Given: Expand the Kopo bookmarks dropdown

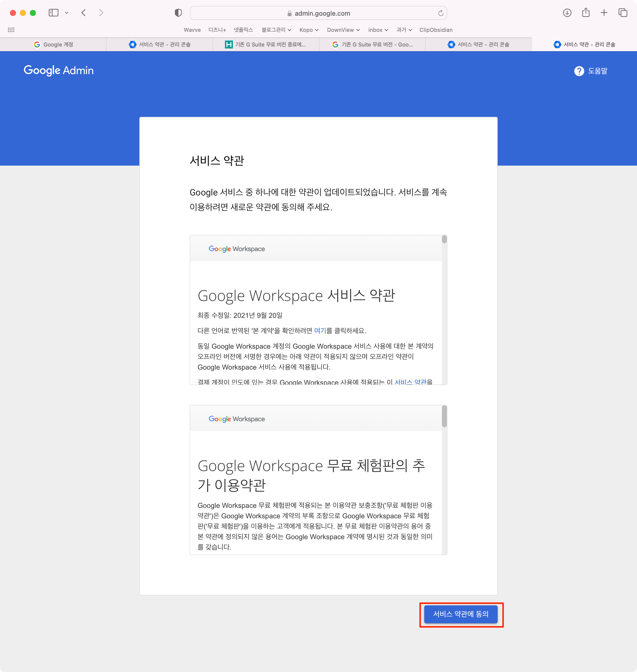Looking at the screenshot, I should tap(309, 30).
